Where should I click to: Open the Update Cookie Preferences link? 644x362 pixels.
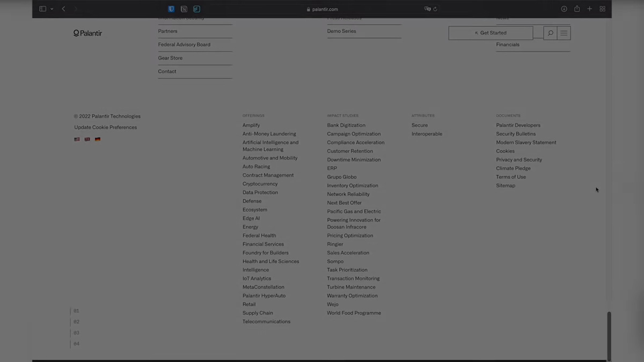click(105, 128)
